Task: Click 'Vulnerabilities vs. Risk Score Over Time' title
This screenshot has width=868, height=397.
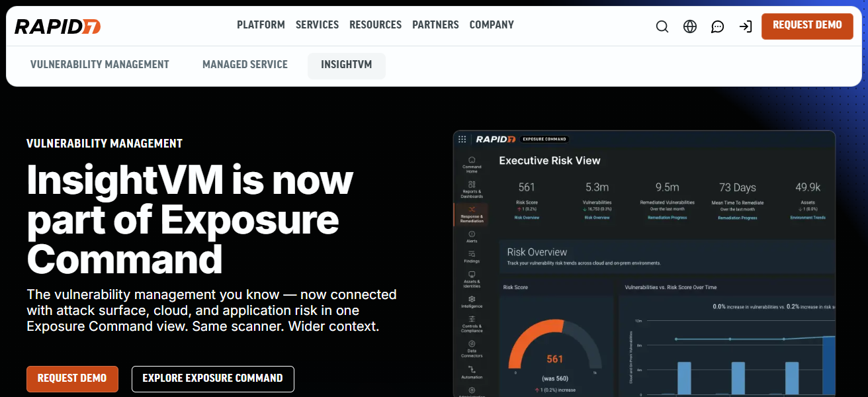Action: click(670, 287)
